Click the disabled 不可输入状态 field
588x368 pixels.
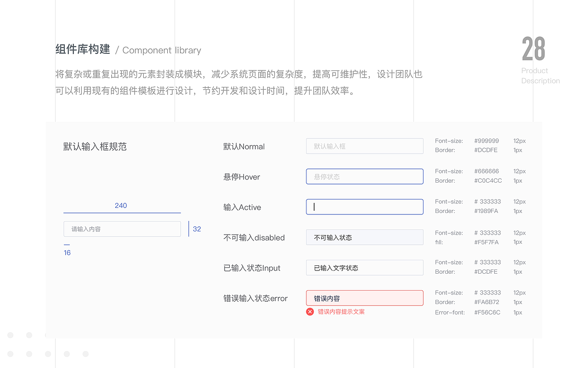coord(365,237)
